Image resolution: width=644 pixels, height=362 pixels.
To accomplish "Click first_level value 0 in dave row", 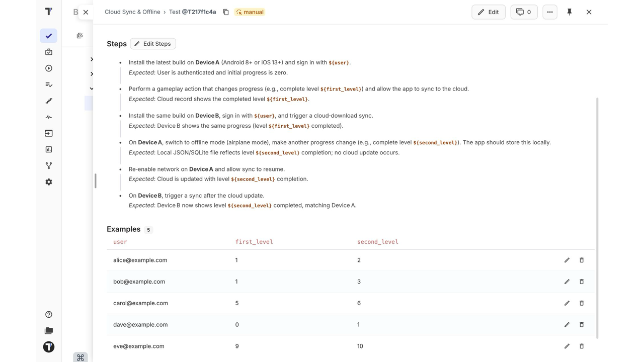I will pos(237,325).
